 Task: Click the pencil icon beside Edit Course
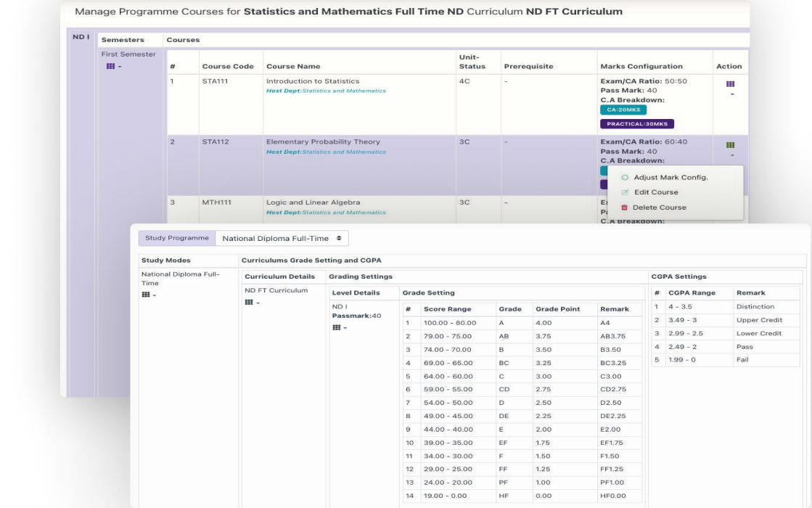pyautogui.click(x=625, y=192)
